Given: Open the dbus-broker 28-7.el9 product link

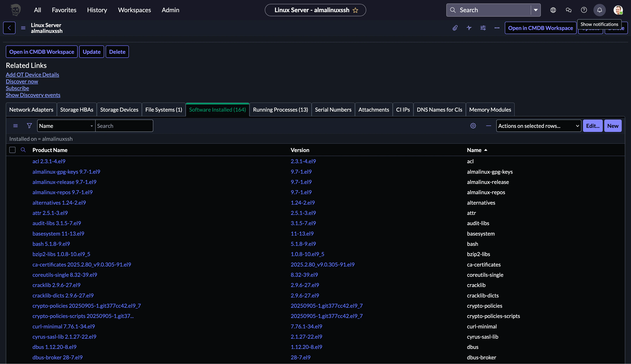Looking at the screenshot, I should [57, 357].
